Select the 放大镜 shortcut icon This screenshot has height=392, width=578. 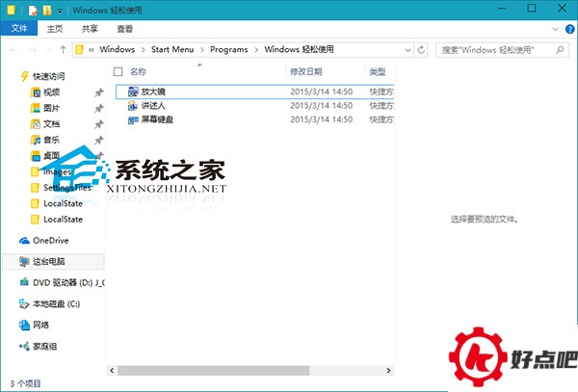tap(133, 91)
